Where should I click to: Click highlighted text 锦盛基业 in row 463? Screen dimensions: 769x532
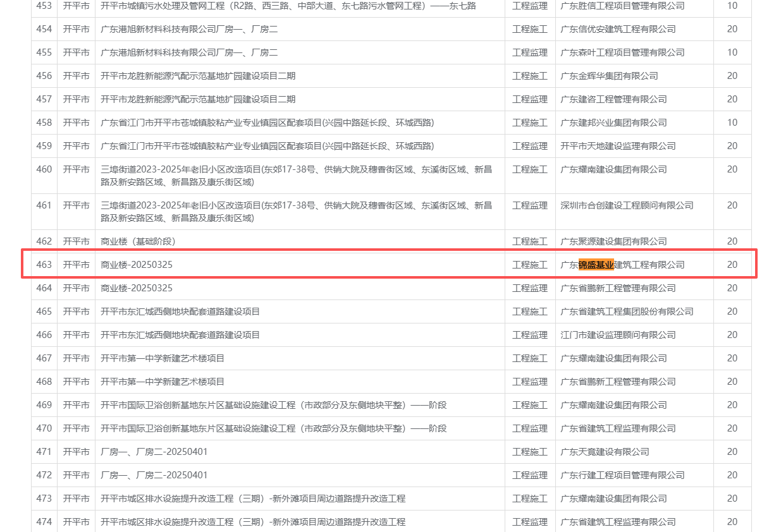[x=596, y=265]
